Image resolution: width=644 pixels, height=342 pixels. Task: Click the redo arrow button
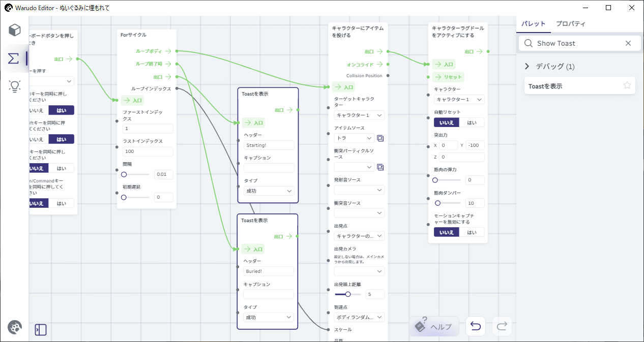pos(502,326)
